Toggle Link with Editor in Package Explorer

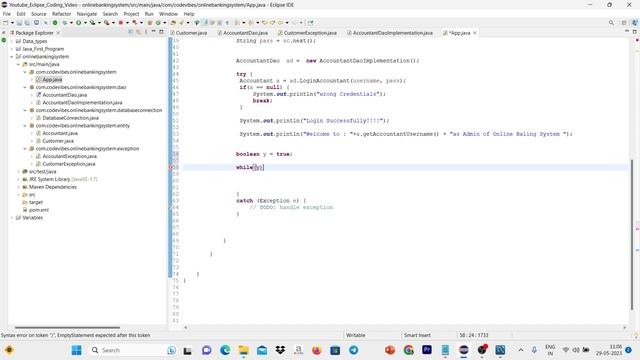138,32
